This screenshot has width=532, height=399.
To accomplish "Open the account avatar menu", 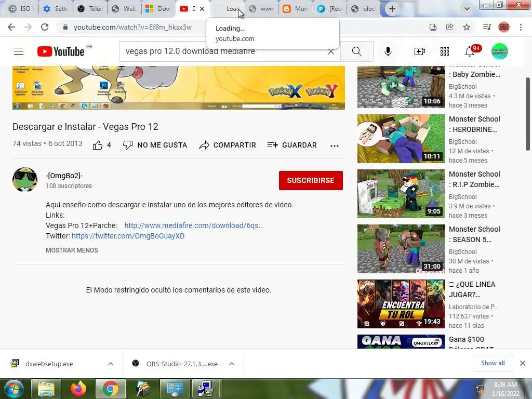I will [500, 51].
